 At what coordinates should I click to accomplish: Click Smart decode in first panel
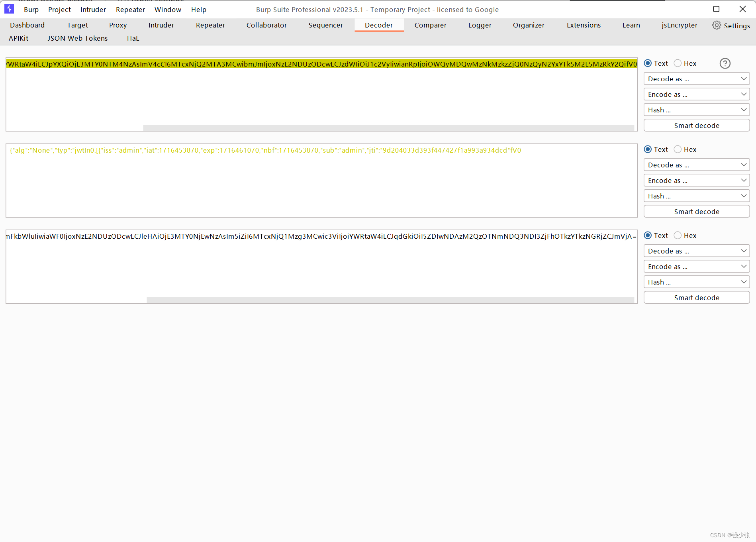[x=697, y=126]
